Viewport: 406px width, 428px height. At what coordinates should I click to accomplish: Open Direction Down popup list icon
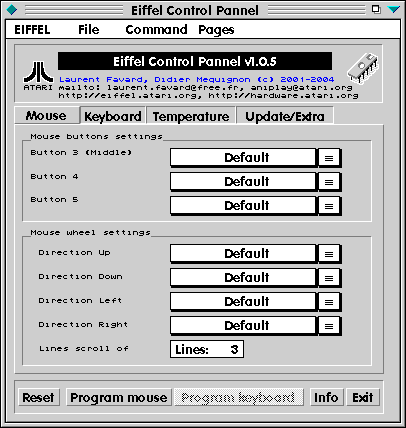(x=329, y=278)
